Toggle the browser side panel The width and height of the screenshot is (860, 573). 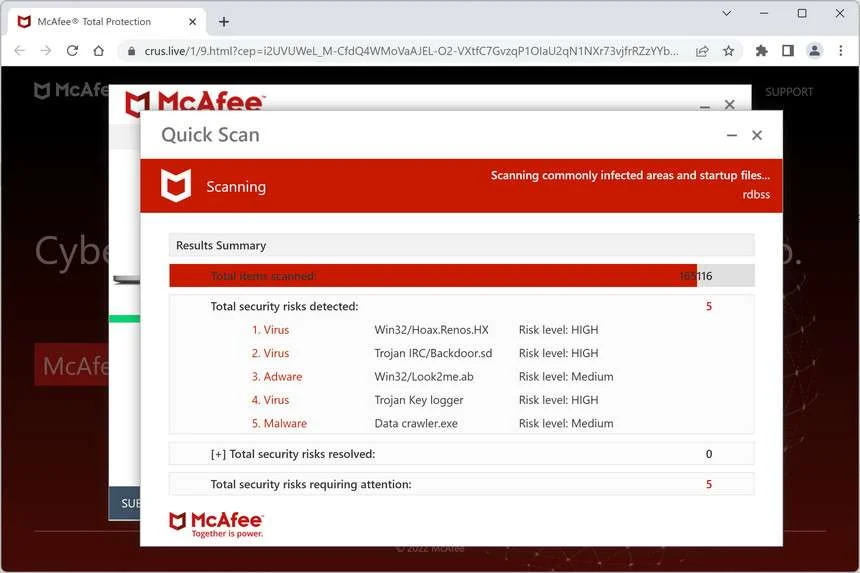click(788, 51)
